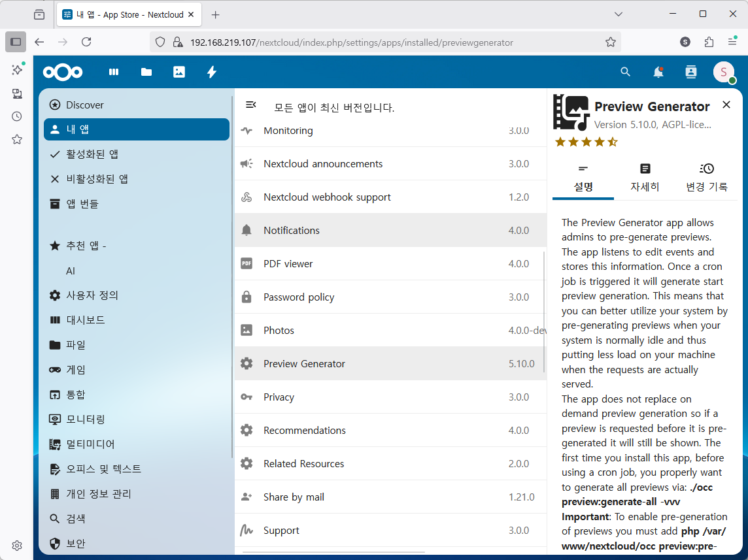748x560 pixels.
Task: Click the browser address bar URL
Action: (352, 42)
